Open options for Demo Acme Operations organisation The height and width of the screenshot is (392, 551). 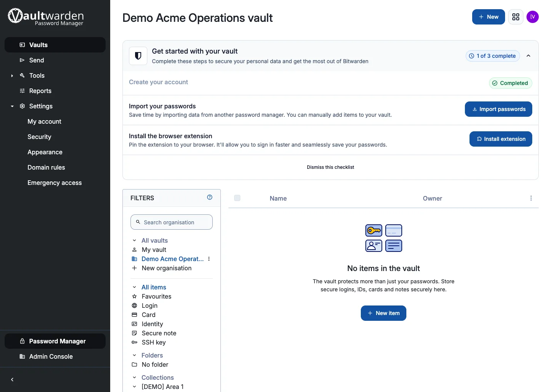click(209, 259)
